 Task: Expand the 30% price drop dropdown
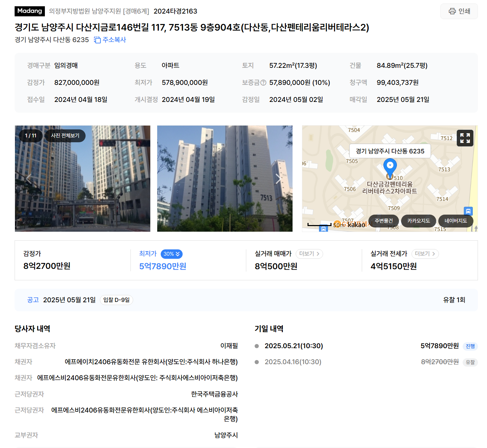[x=171, y=254]
